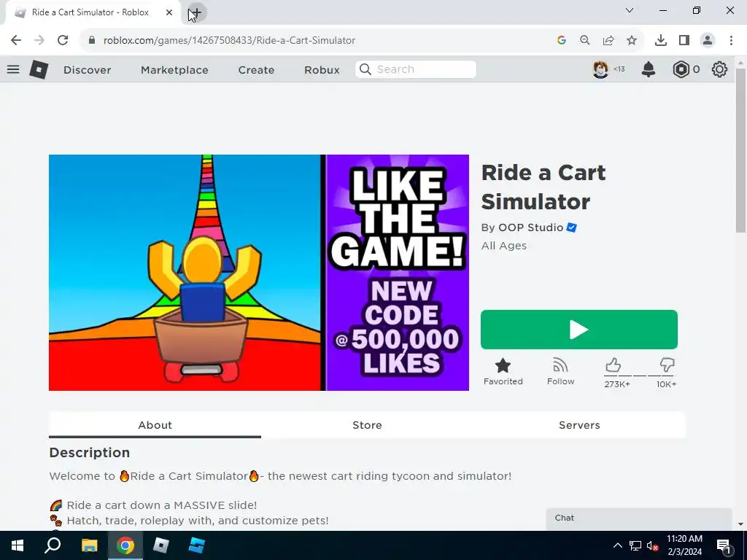Open the Robux page link

click(322, 70)
